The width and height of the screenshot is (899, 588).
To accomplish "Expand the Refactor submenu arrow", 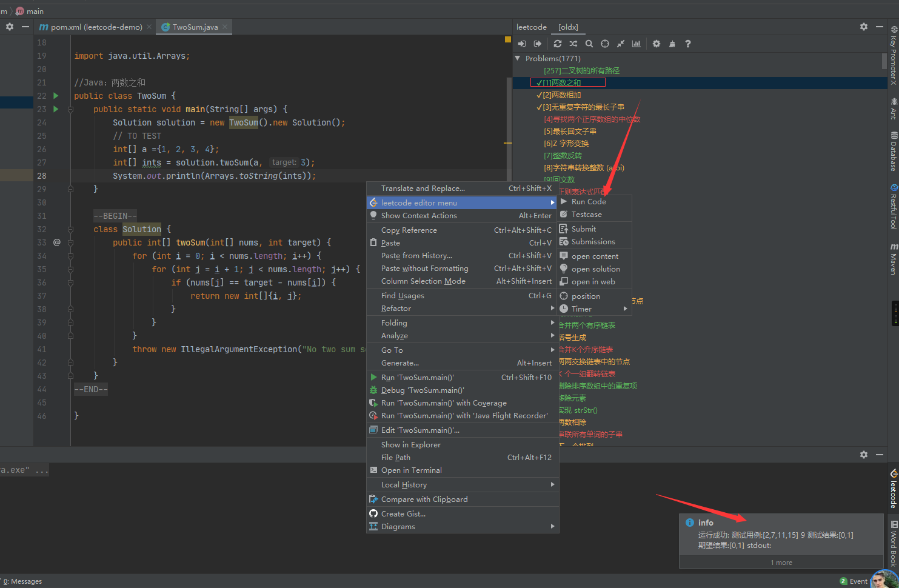I will [x=552, y=308].
